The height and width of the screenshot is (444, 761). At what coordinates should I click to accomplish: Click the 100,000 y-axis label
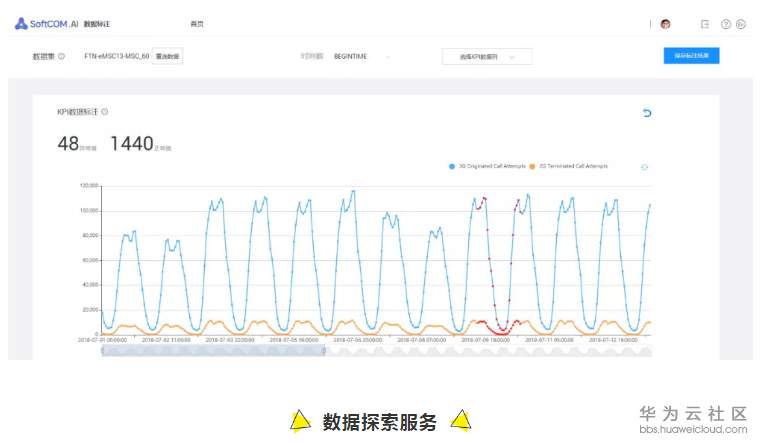coord(89,211)
